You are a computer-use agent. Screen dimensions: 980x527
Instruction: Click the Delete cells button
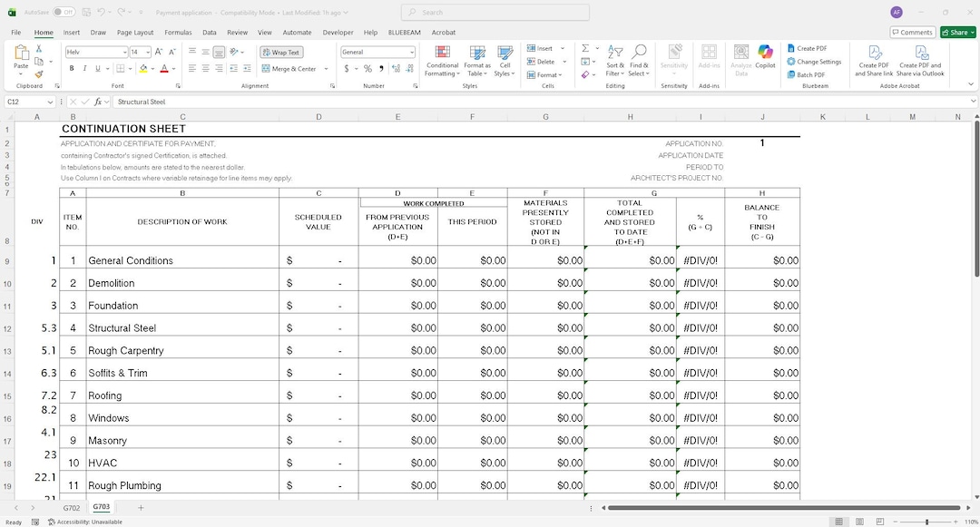pyautogui.click(x=541, y=62)
